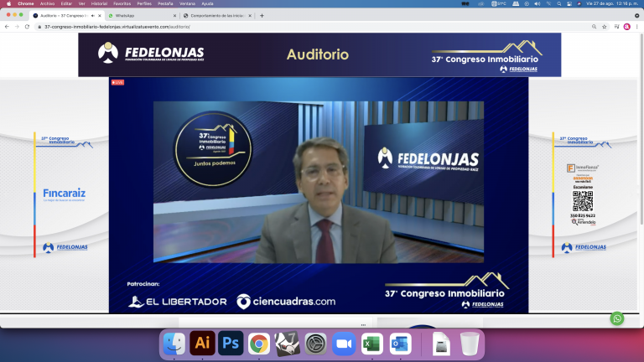Close the WhatsApp tab
The image size is (644, 362).
point(174,16)
